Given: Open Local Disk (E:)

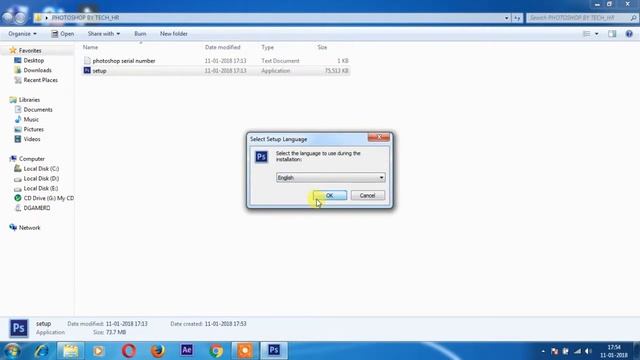Looking at the screenshot, I should pos(40,188).
